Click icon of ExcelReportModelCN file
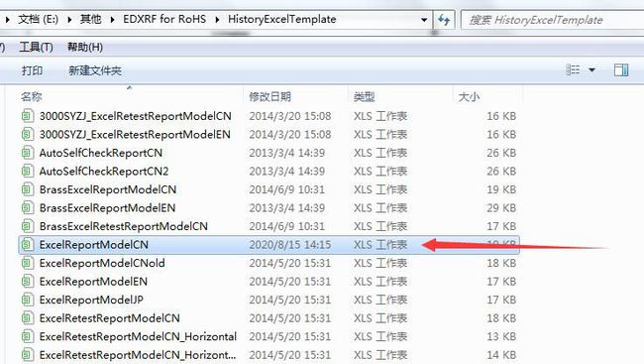 click(27, 244)
